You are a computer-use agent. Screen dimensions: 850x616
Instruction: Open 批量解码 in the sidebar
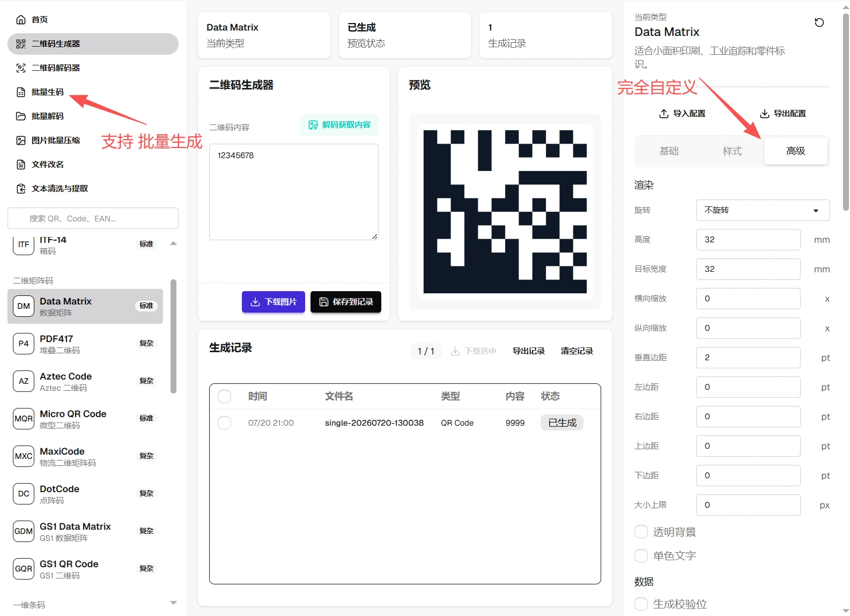click(93, 116)
